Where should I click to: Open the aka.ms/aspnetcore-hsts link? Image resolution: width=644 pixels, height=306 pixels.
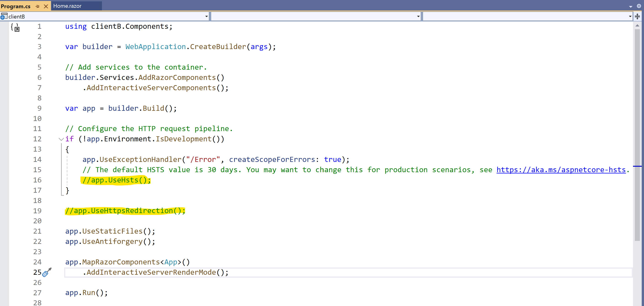[x=561, y=170]
